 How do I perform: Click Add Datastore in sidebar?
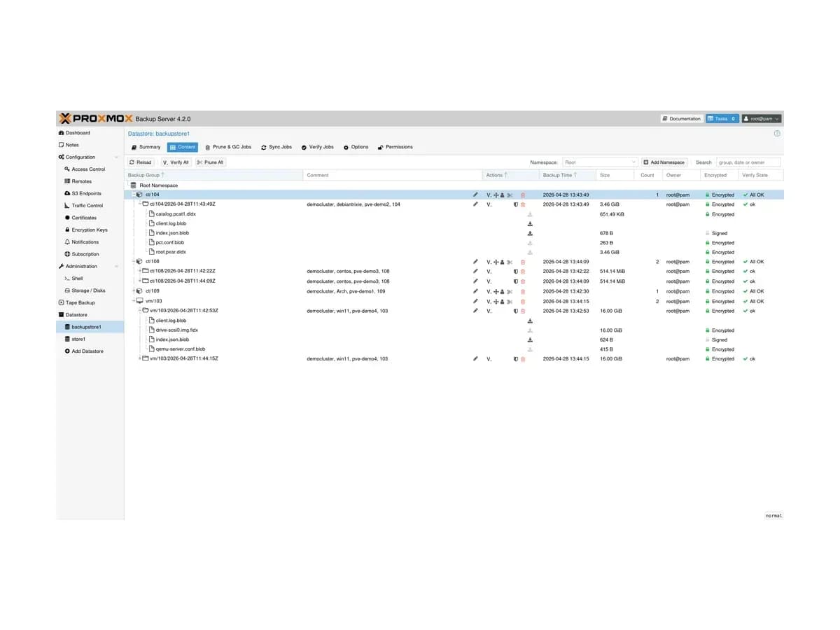pyautogui.click(x=90, y=351)
